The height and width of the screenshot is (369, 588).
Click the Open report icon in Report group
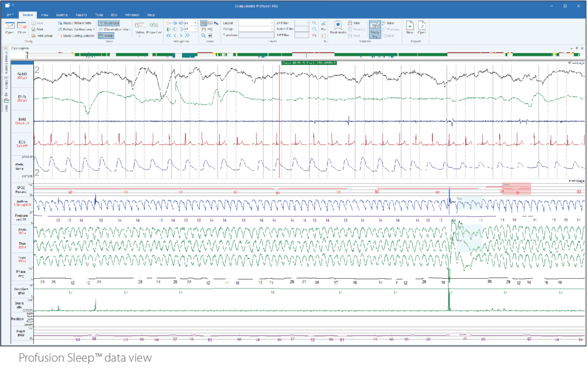[421, 26]
